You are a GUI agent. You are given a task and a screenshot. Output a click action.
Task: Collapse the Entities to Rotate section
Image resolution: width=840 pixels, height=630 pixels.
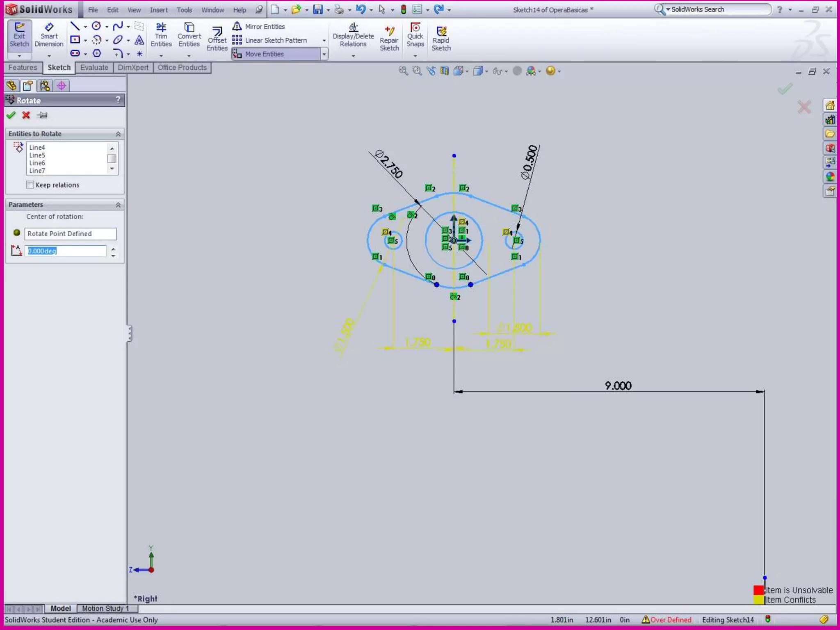coord(118,134)
